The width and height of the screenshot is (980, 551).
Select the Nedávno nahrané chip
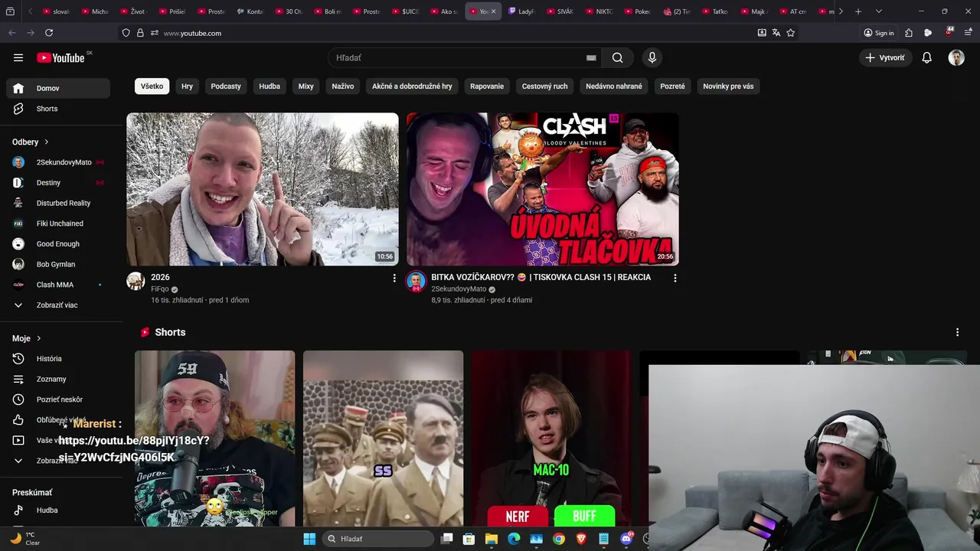coord(614,86)
